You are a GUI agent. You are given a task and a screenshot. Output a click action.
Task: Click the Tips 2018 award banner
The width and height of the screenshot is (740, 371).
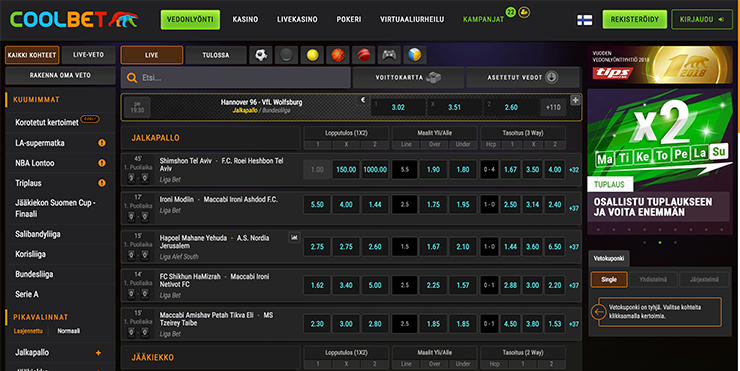pyautogui.click(x=660, y=65)
